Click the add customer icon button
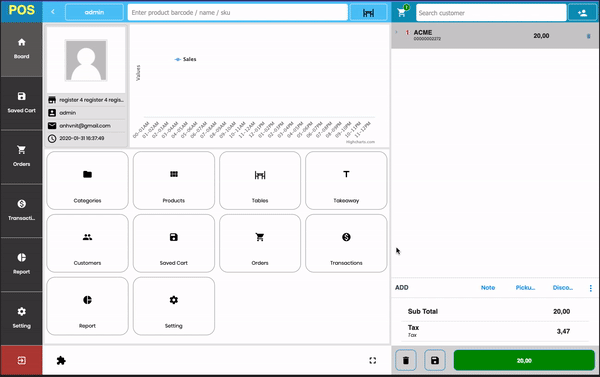Screen dimensions: 600x377 pyautogui.click(x=582, y=13)
